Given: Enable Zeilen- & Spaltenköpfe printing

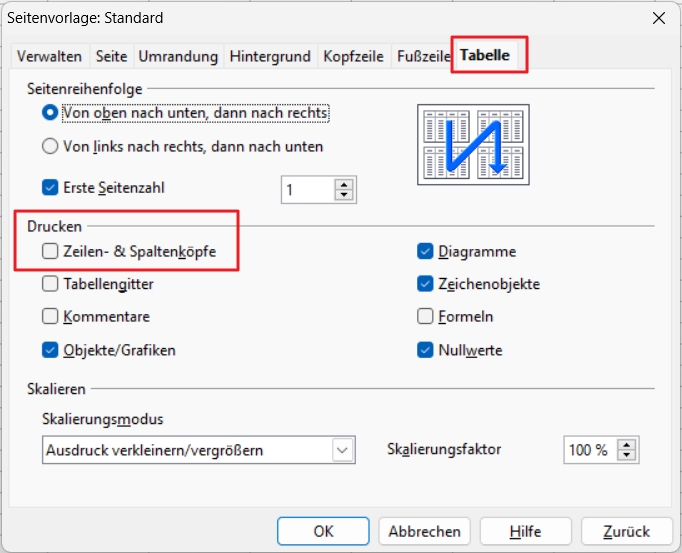Looking at the screenshot, I should (x=51, y=252).
